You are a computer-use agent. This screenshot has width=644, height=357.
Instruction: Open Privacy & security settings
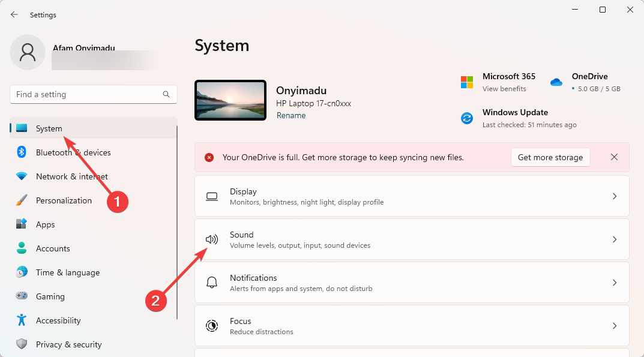click(x=94, y=344)
